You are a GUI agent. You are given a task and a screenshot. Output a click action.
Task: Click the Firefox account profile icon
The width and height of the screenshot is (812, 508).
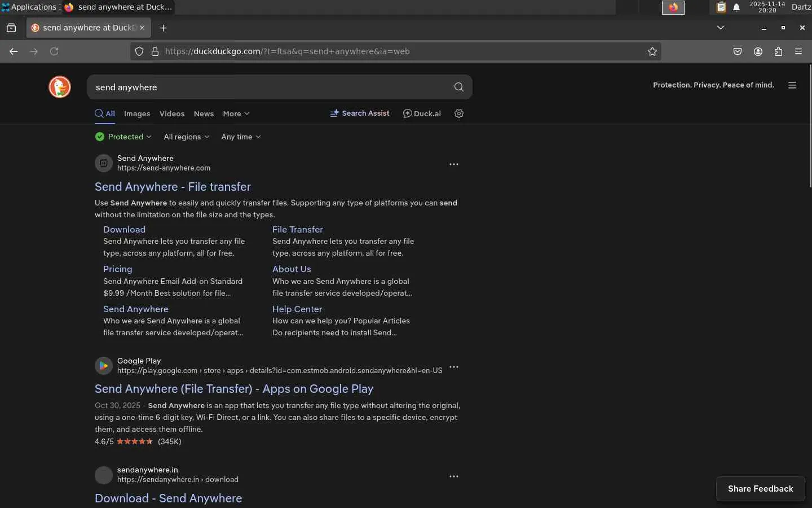coord(758,51)
